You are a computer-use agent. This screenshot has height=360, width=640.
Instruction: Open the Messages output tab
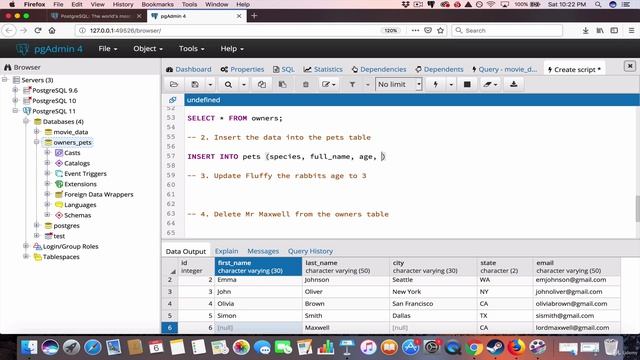point(263,251)
